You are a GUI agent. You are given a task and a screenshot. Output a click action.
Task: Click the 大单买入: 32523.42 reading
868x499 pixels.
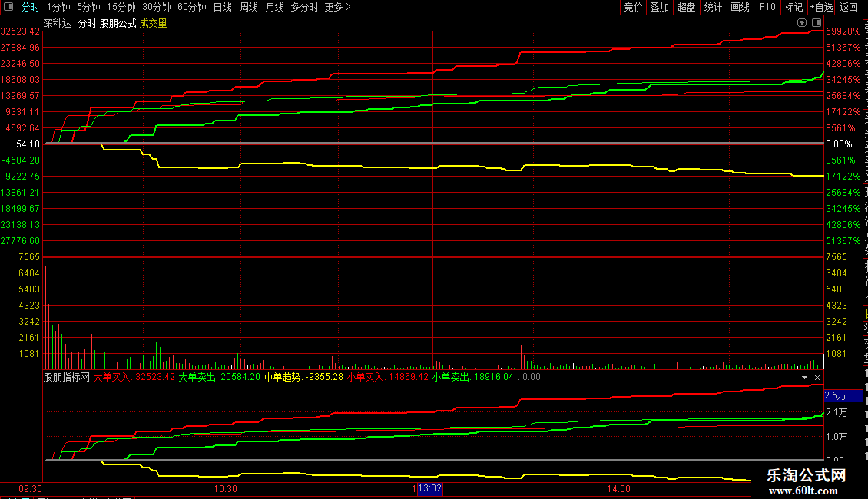[134, 377]
